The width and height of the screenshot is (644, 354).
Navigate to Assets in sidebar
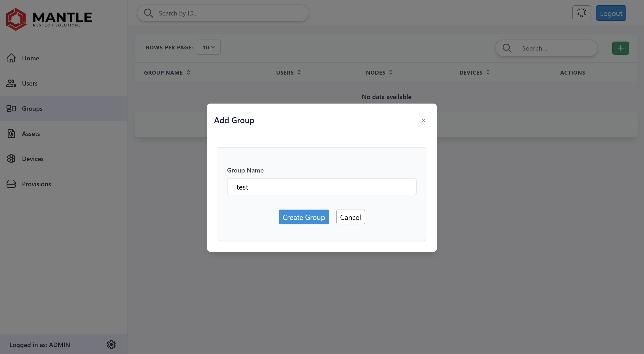click(x=64, y=133)
